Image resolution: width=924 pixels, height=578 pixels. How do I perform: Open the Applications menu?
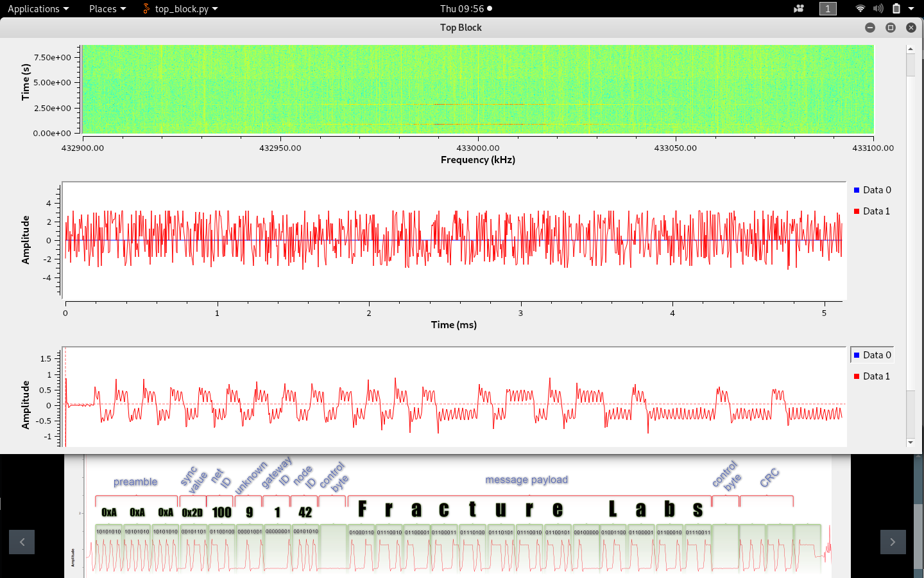click(x=38, y=8)
